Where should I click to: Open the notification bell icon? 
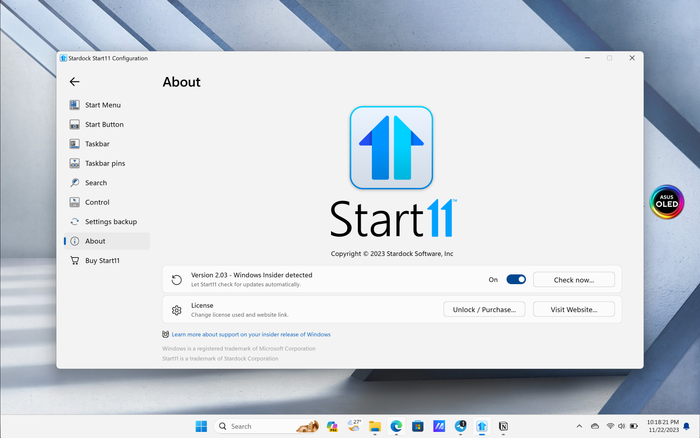(x=687, y=426)
